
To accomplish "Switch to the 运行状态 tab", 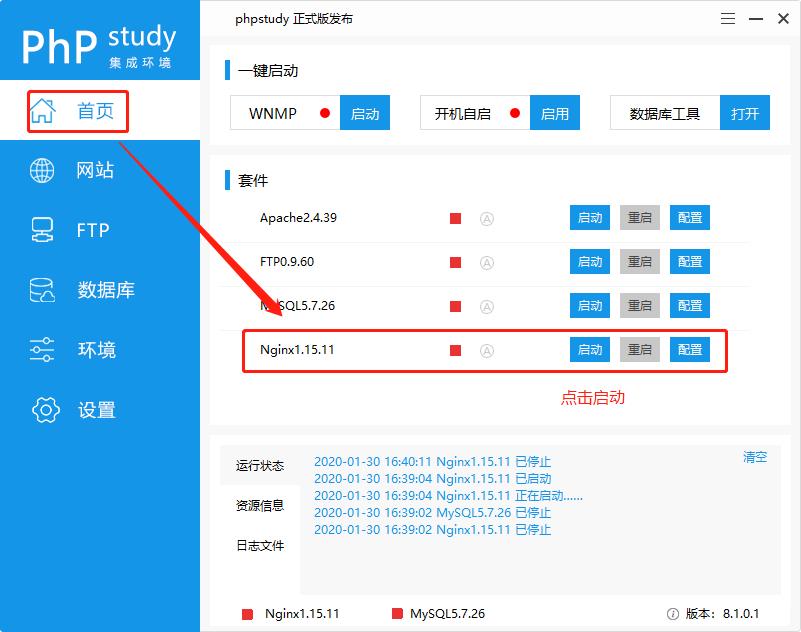I will 260,465.
